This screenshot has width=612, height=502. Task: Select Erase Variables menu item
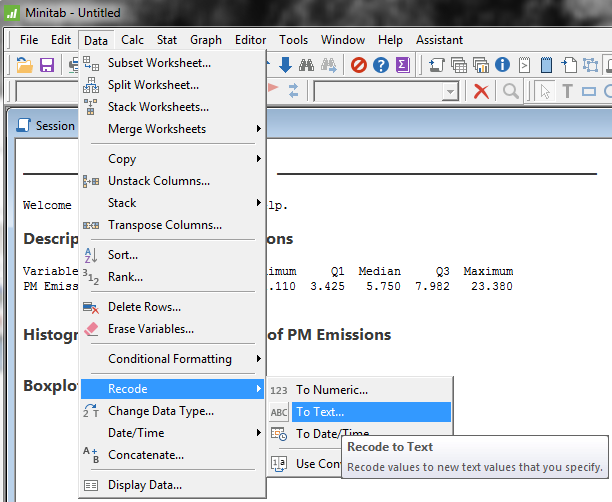172,329
